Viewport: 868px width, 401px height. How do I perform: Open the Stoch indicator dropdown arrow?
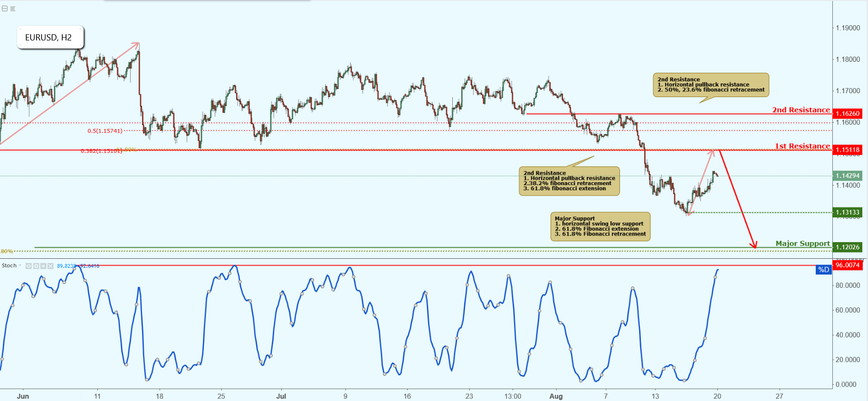(20, 265)
